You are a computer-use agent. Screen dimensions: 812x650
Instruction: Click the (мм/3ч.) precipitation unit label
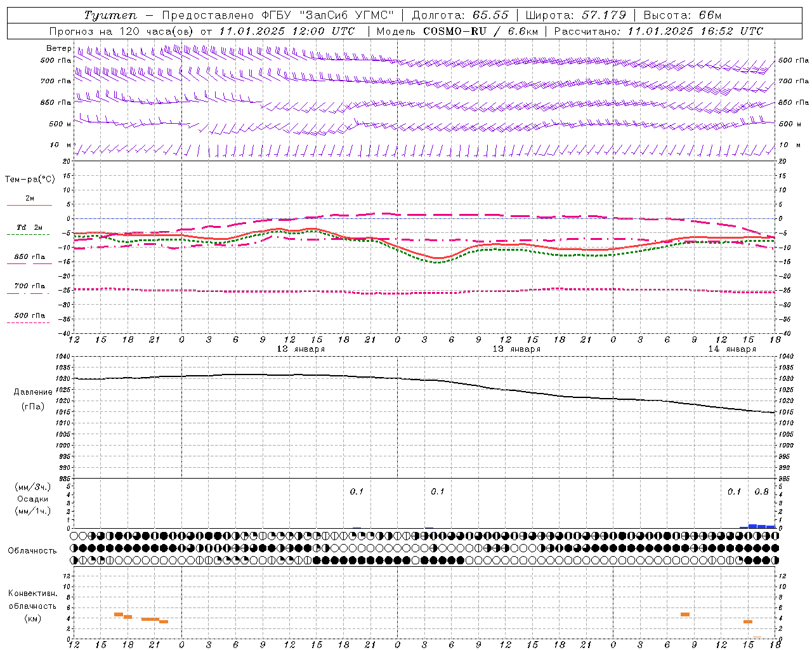click(33, 487)
